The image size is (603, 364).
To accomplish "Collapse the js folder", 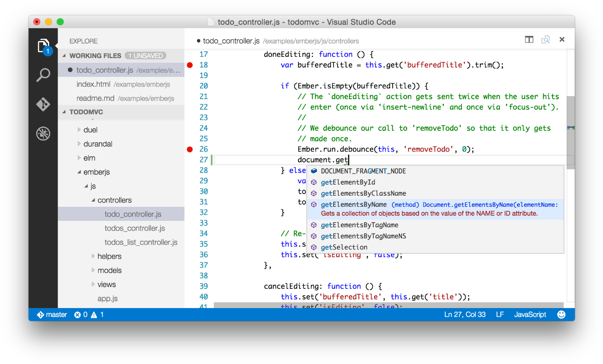I will click(86, 186).
